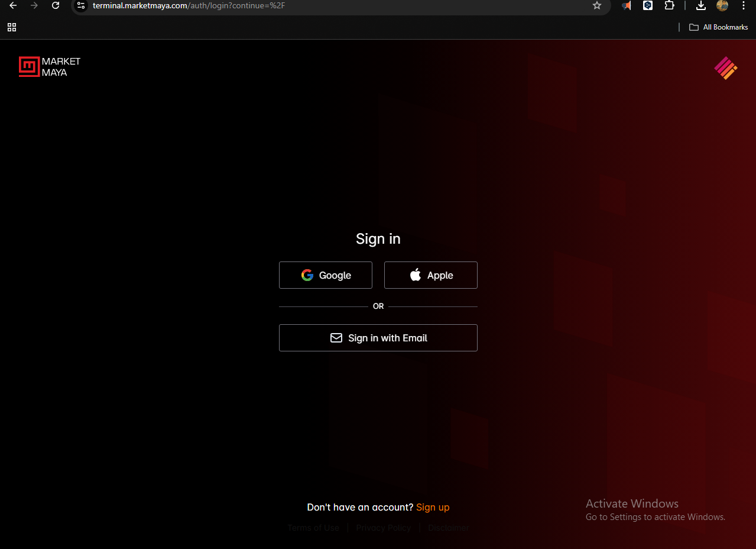Open the browser Downloads icon
Viewport: 756px width, 549px height.
click(701, 5)
